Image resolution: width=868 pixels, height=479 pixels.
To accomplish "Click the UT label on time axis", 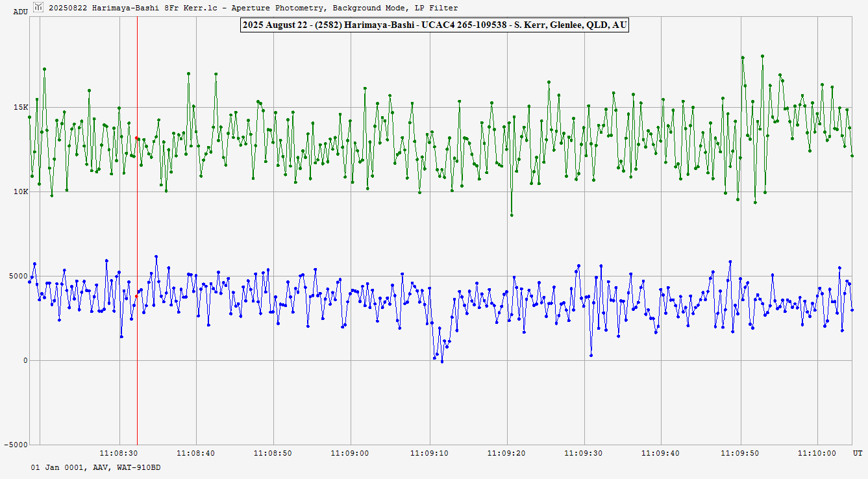I will 857,452.
